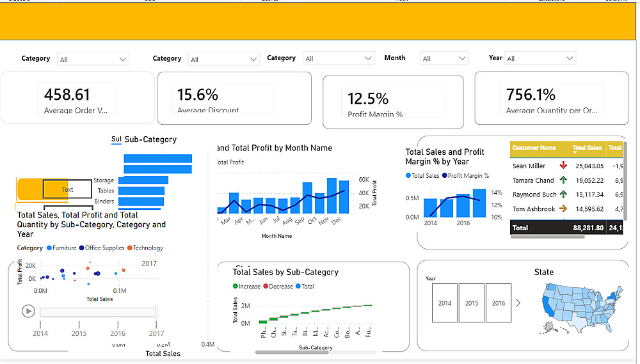Click next arrow in Year slicer
Screen dimensions: 640x364
(518, 303)
